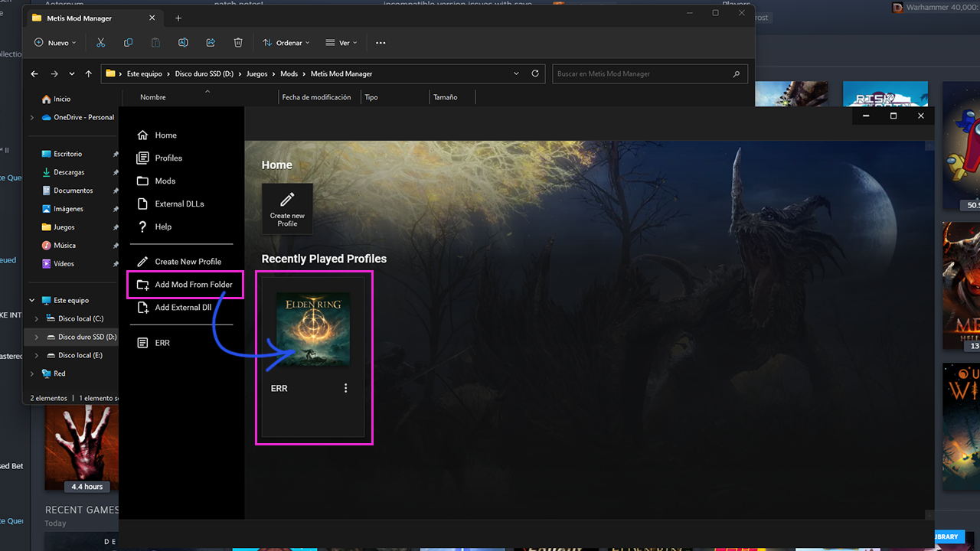Sort by Fecha de modificación column header
This screenshot has width=980, height=551.
point(316,97)
